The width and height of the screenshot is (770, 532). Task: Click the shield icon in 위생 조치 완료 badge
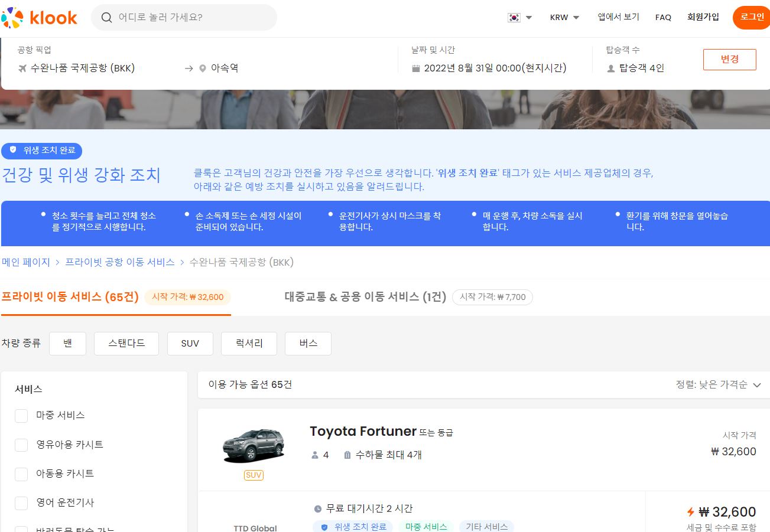pyautogui.click(x=13, y=150)
